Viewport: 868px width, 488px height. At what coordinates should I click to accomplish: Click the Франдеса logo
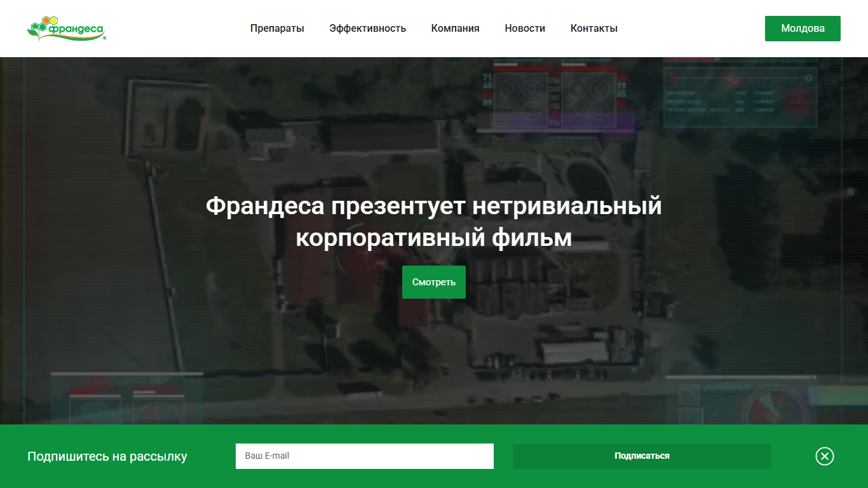[x=67, y=28]
